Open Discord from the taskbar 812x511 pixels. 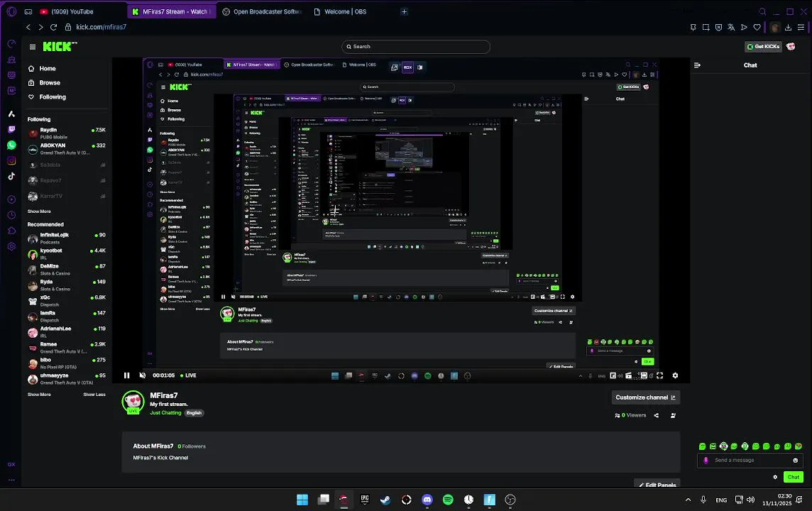(x=427, y=500)
